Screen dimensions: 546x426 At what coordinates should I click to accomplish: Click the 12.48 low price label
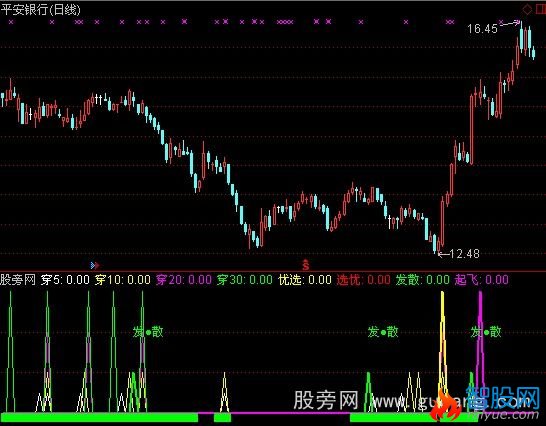(x=465, y=254)
